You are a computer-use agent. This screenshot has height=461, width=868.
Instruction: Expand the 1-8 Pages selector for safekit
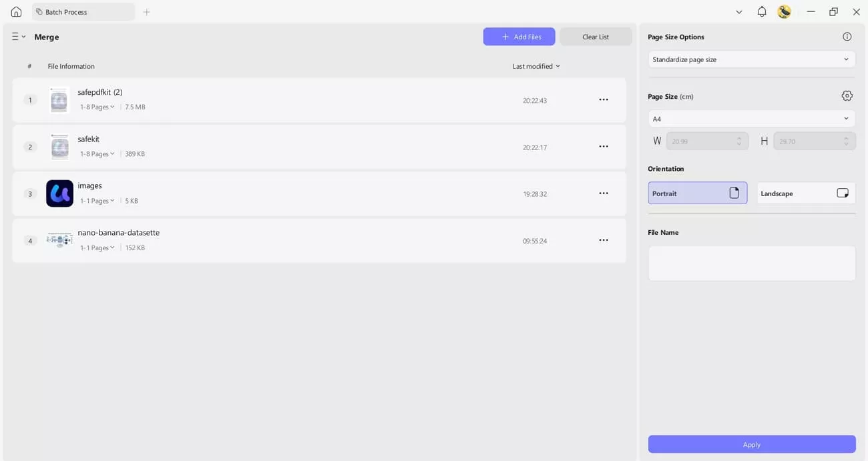96,153
